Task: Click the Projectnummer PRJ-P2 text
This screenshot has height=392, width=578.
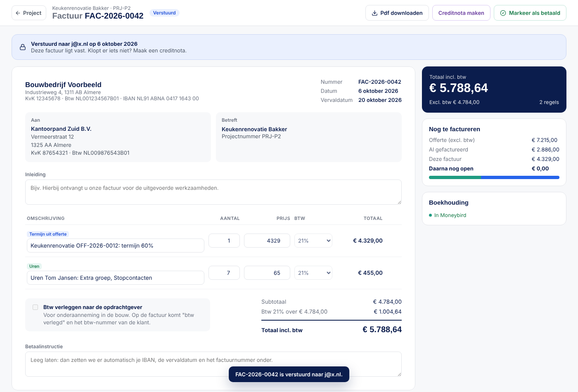Action: [251, 137]
